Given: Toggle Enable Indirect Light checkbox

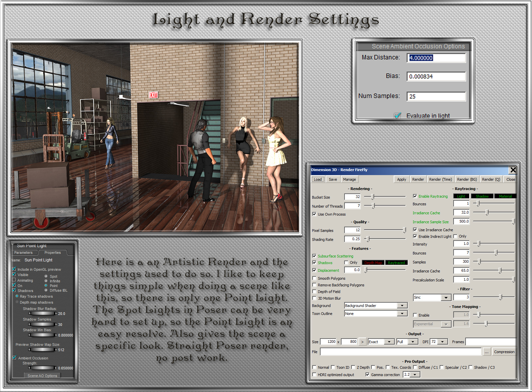Looking at the screenshot, I should tap(415, 237).
